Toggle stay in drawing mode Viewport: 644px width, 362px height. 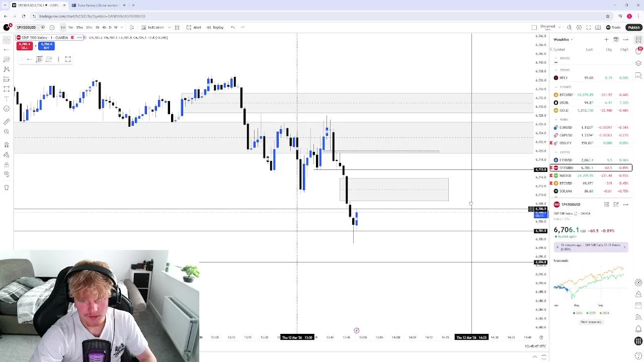click(7, 154)
